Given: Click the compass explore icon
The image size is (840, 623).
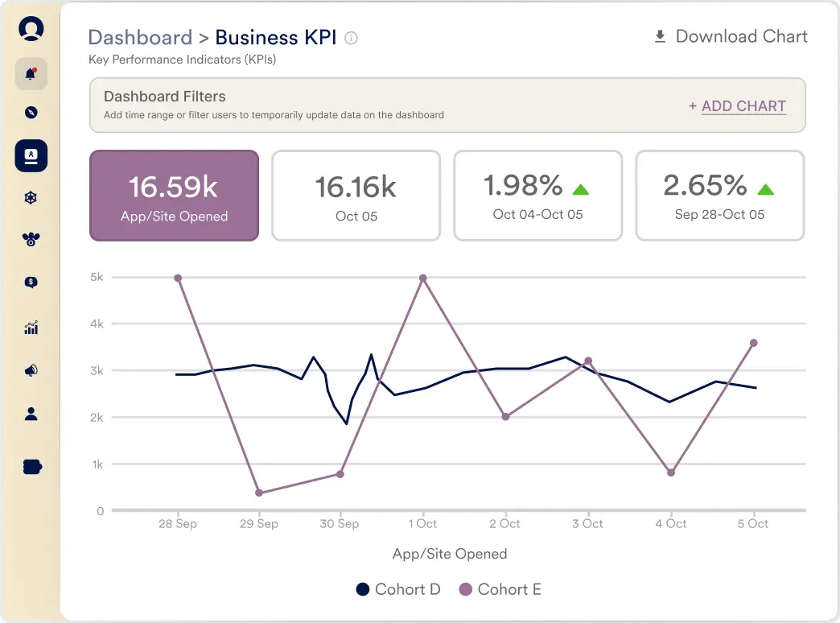Looking at the screenshot, I should tap(31, 113).
